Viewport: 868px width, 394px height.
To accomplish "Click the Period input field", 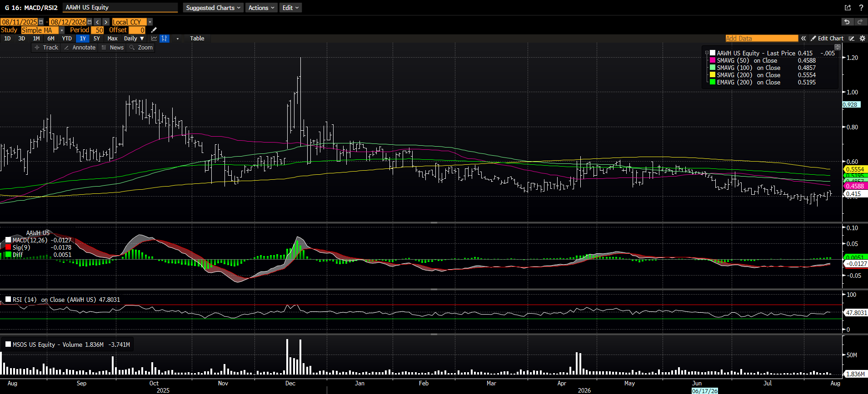I will pyautogui.click(x=98, y=30).
